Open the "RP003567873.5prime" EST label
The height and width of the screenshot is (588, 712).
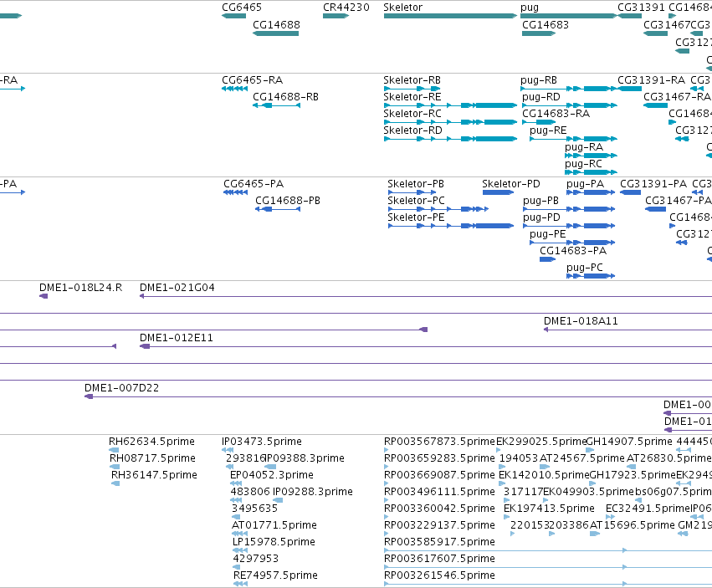[x=439, y=442]
